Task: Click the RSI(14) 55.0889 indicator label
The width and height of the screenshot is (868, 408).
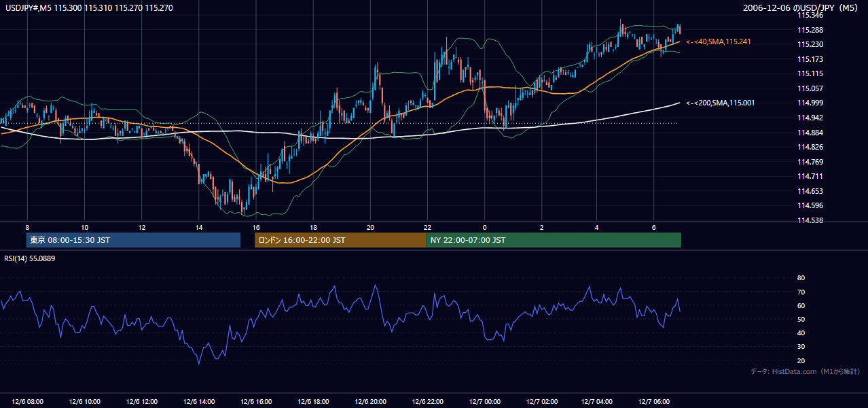Action: 30,258
